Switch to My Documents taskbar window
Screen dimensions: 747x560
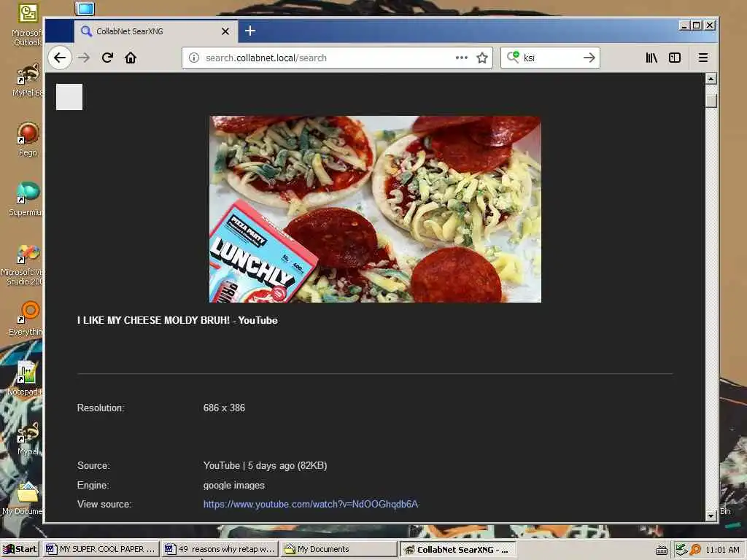click(338, 549)
